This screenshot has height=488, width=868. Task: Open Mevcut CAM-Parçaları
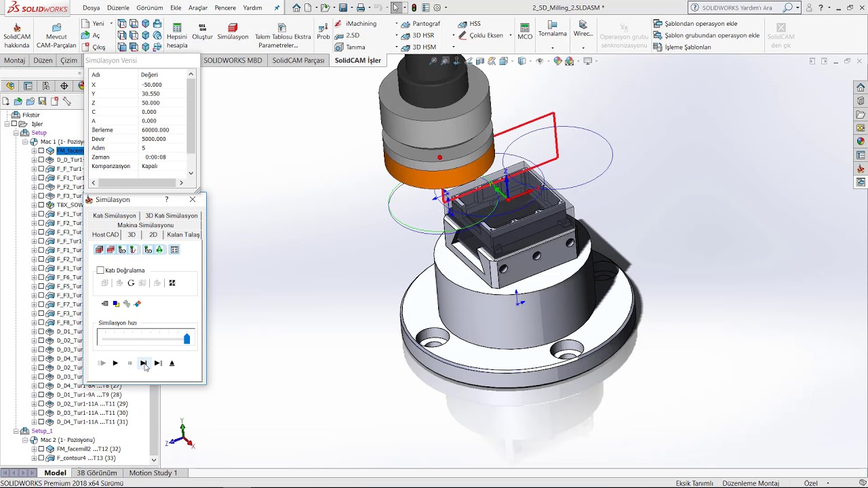(56, 35)
